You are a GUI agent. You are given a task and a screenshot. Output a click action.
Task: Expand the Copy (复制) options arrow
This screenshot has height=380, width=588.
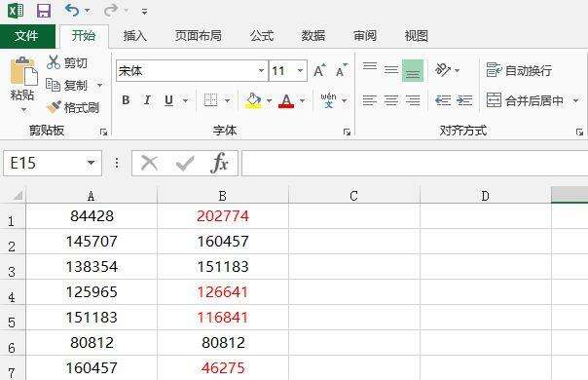point(99,85)
